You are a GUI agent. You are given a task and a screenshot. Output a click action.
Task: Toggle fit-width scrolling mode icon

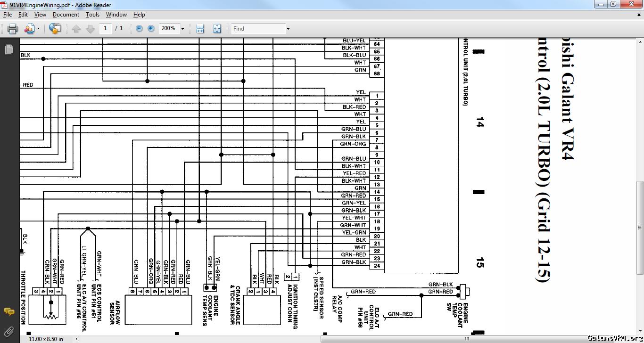pyautogui.click(x=200, y=29)
